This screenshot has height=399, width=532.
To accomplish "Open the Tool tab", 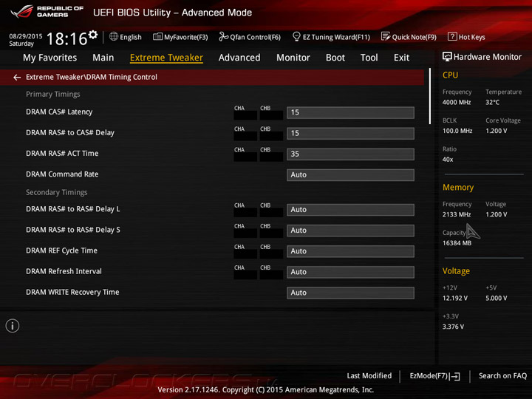I will tap(369, 58).
